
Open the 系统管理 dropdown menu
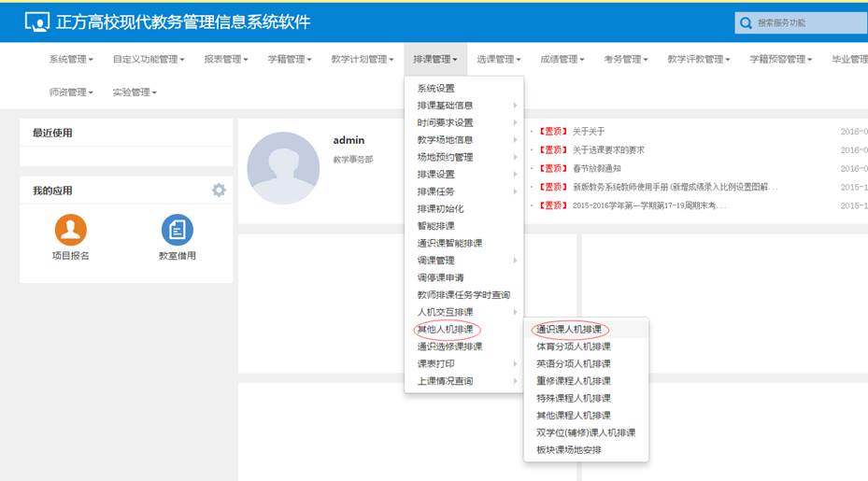(71, 60)
